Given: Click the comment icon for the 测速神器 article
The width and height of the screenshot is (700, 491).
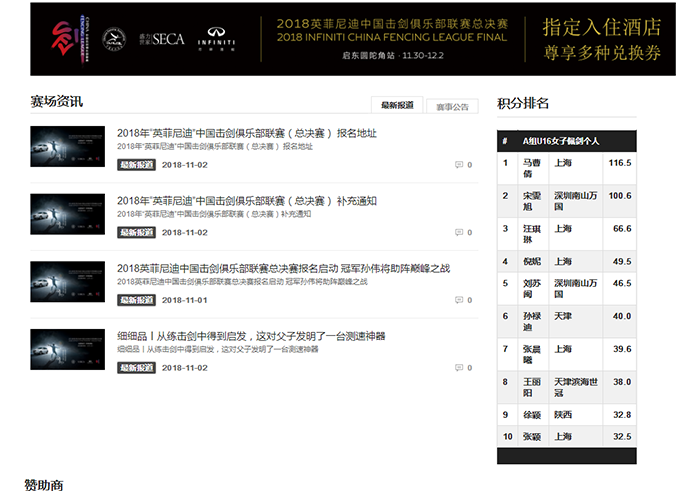Looking at the screenshot, I should pyautogui.click(x=459, y=368).
